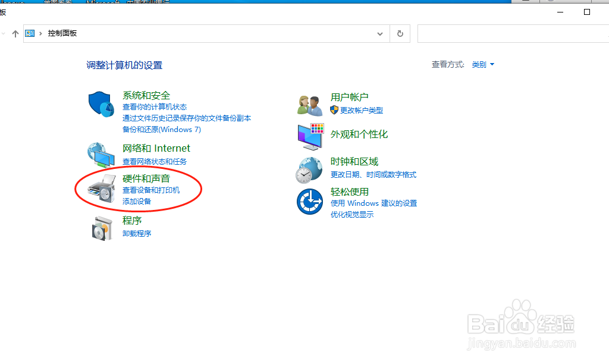The width and height of the screenshot is (609, 364).
Task: Open the Ease of Access icon
Action: coord(309,201)
